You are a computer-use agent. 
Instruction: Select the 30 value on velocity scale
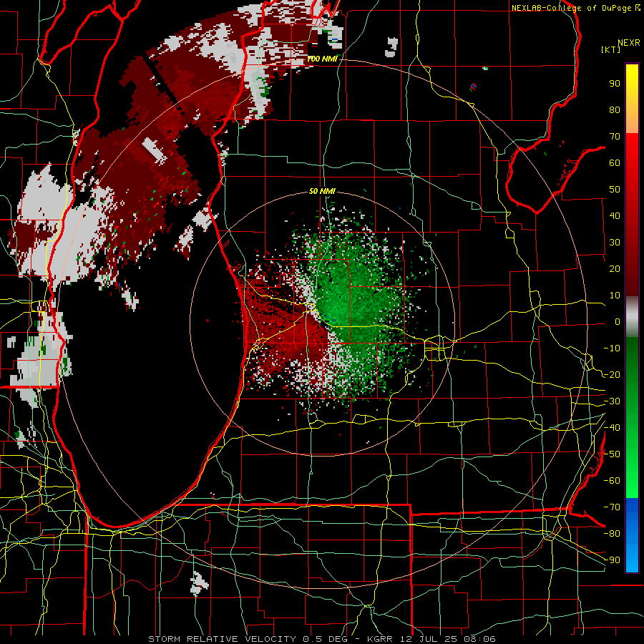click(615, 243)
